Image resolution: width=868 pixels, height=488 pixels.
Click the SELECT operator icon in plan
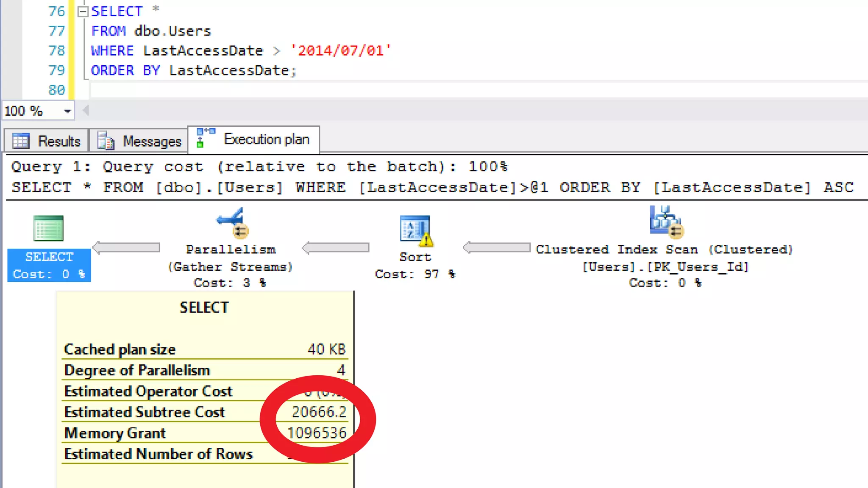click(x=48, y=228)
